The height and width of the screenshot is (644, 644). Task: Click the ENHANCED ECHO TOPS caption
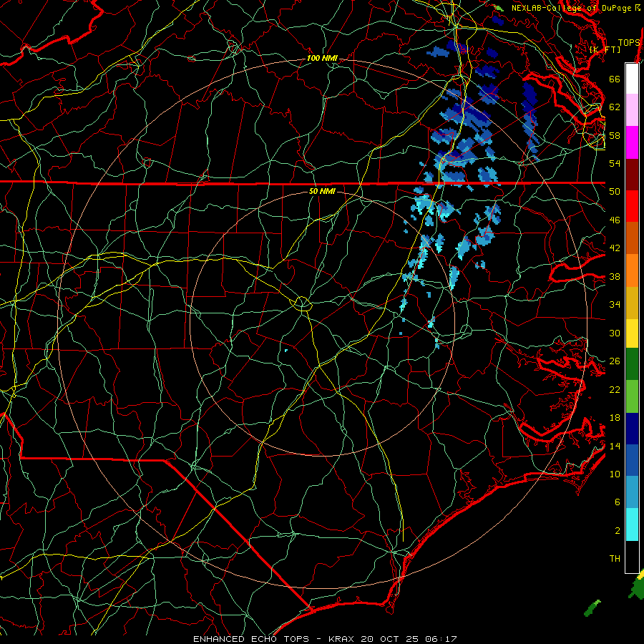point(250,639)
